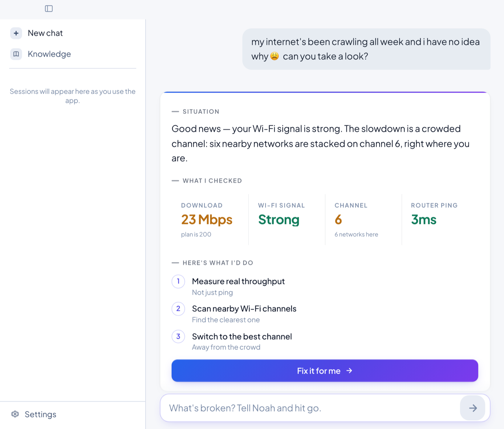Click the WHAT I CHECKED heading

pyautogui.click(x=212, y=181)
